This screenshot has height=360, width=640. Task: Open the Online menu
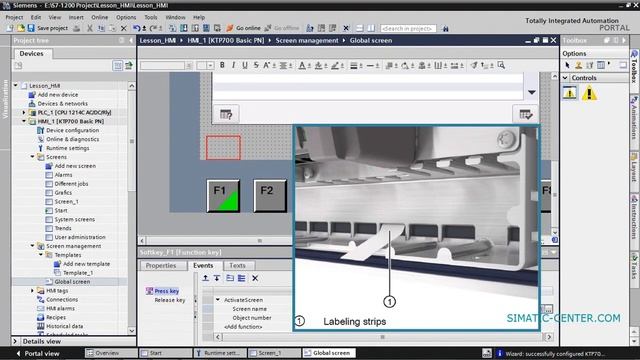(100, 17)
